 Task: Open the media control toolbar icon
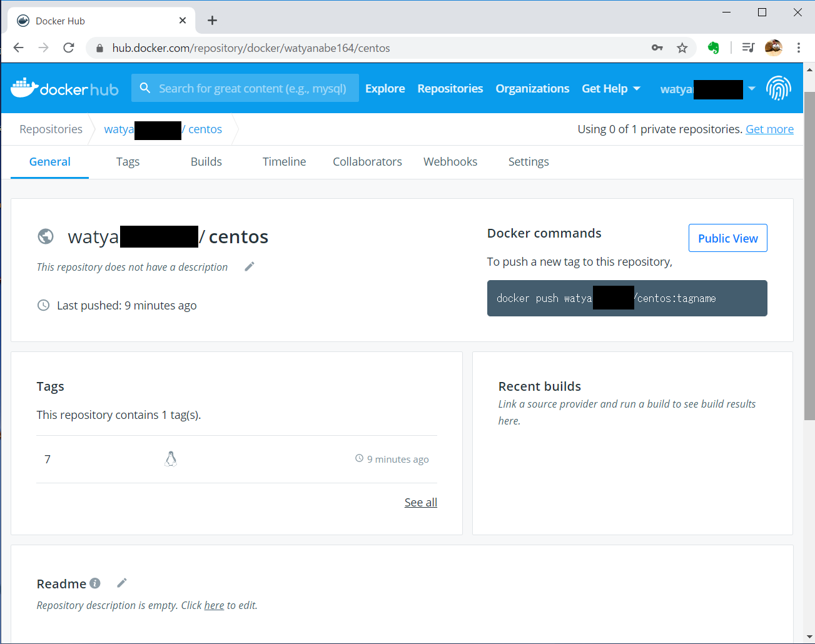click(748, 48)
